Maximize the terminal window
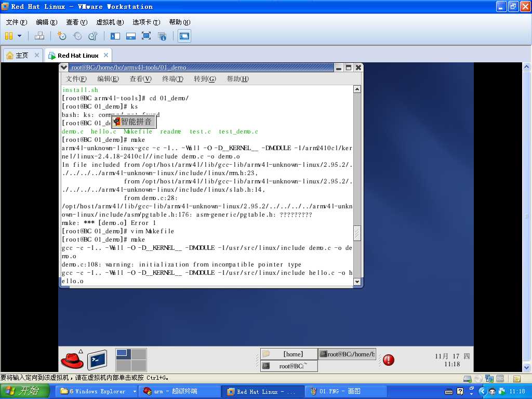 [348, 68]
